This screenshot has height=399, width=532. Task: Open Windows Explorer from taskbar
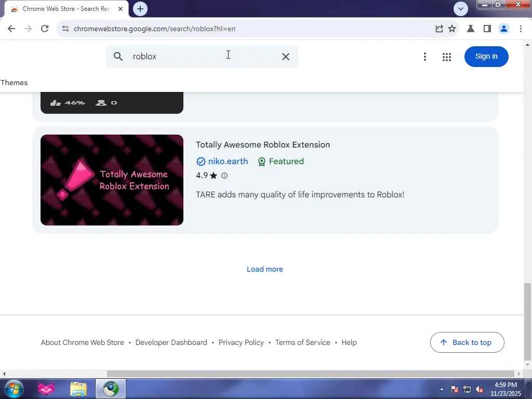(x=78, y=389)
